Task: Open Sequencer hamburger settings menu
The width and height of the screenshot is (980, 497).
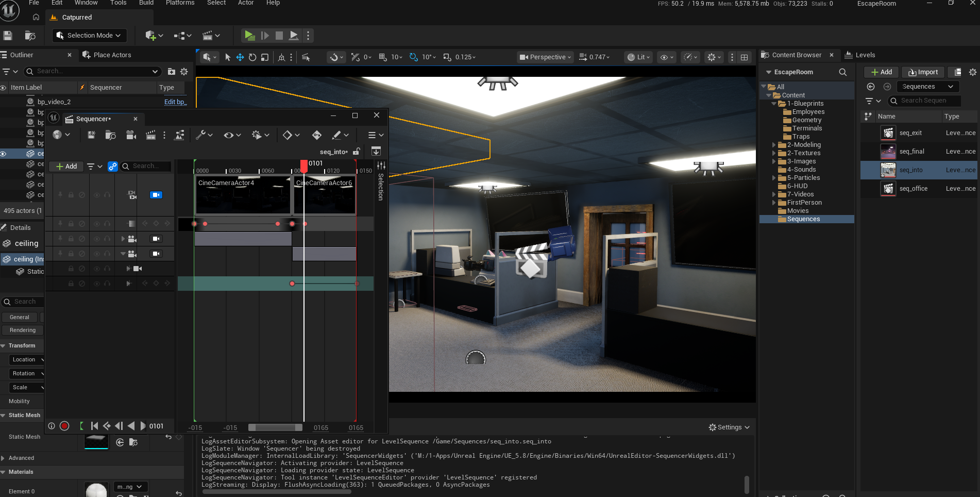Action: (376, 135)
